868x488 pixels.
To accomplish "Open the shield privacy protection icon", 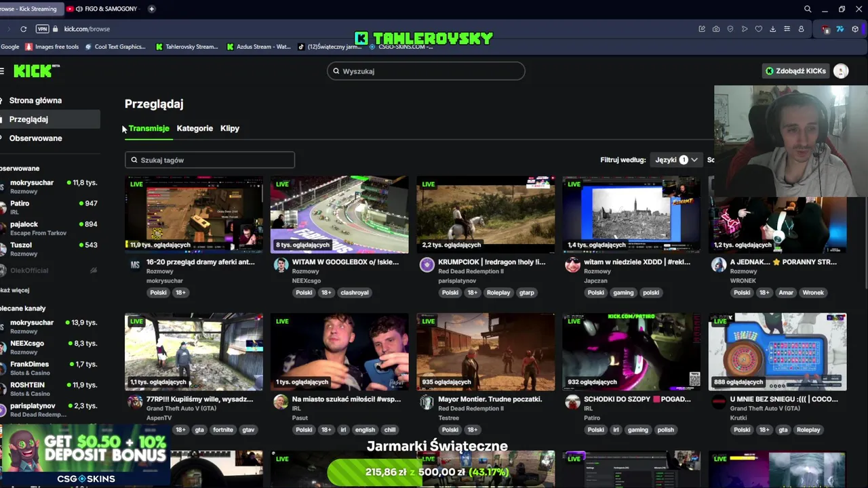I will click(730, 29).
